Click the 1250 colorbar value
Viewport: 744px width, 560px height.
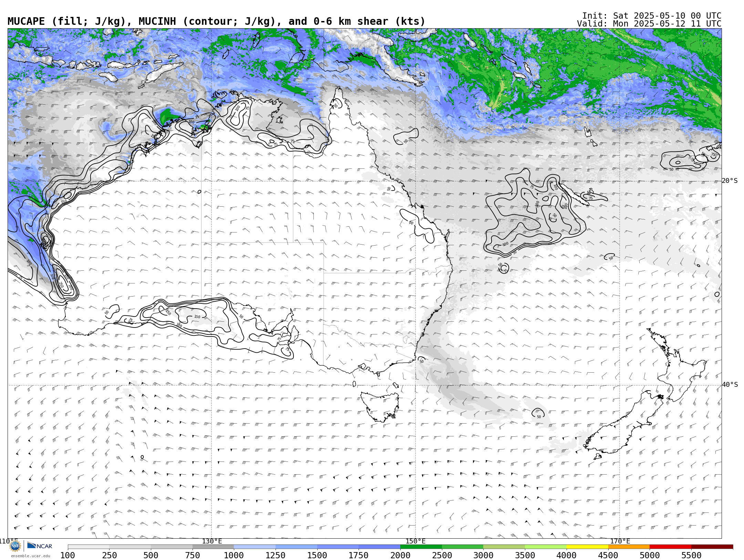tap(276, 556)
